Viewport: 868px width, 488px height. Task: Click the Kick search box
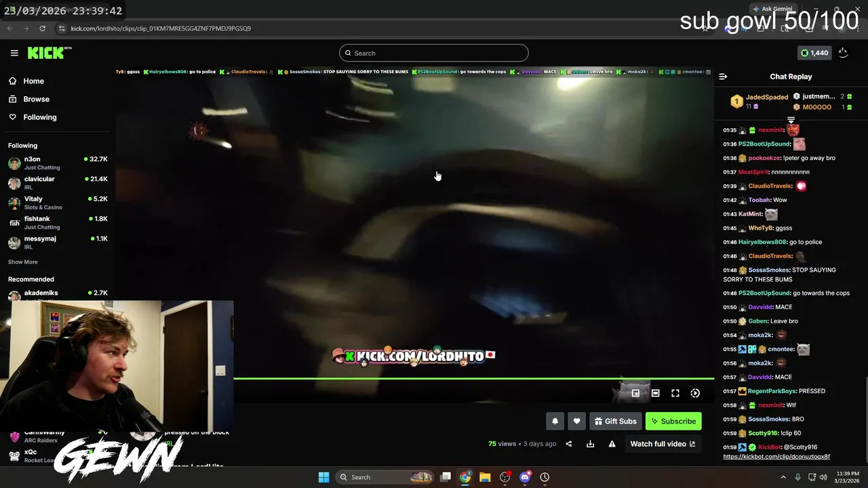pyautogui.click(x=434, y=53)
